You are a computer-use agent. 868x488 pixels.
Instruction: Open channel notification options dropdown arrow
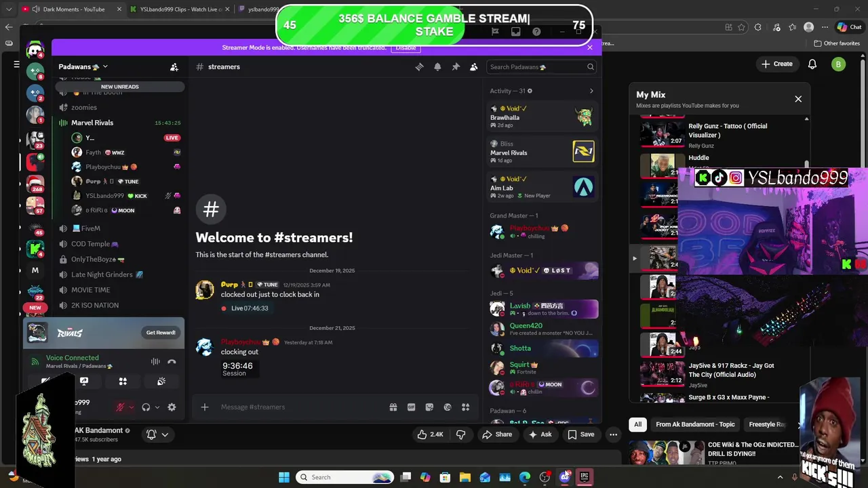tap(165, 434)
